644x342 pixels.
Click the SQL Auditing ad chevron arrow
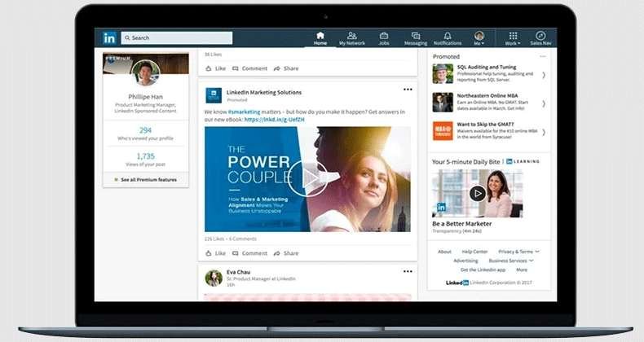544,75
